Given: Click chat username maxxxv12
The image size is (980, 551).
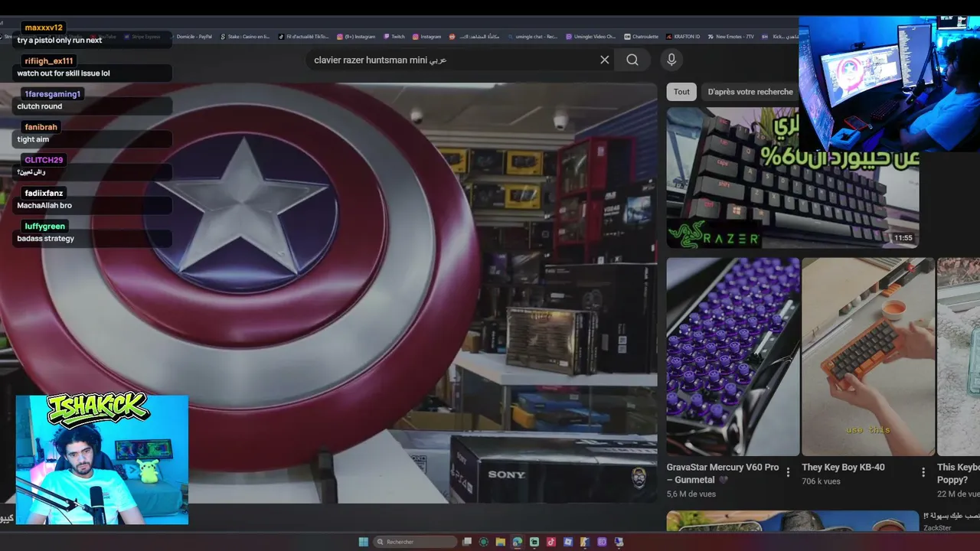Looking at the screenshot, I should click(x=44, y=28).
